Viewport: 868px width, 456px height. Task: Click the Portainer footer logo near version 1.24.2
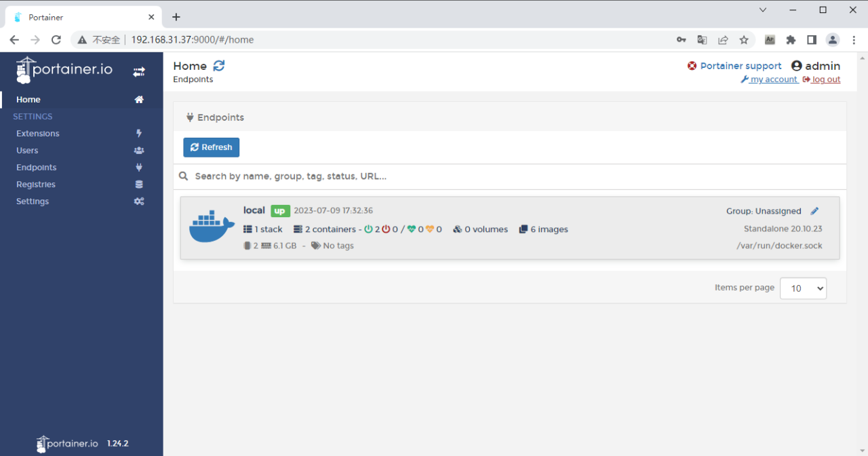(67, 444)
